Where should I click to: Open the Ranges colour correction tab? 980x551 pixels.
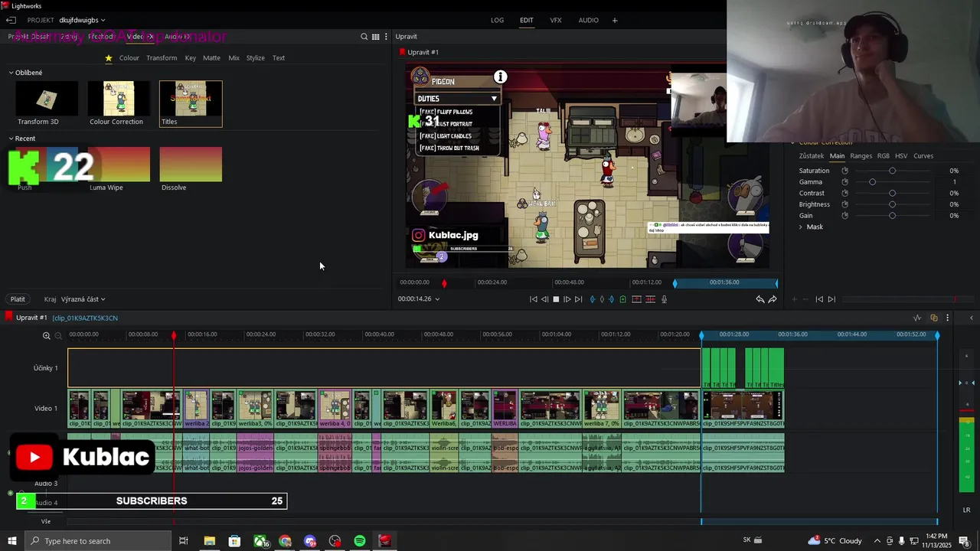(x=861, y=156)
